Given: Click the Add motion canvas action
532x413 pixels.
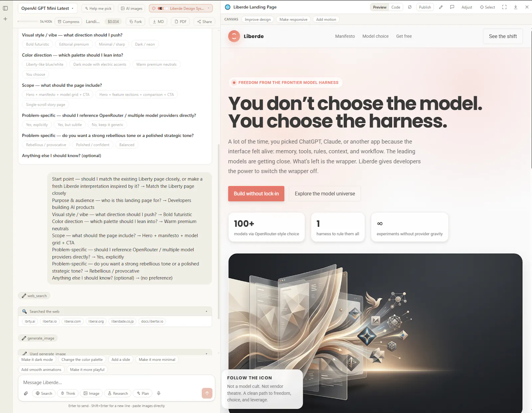Looking at the screenshot, I should (x=326, y=20).
